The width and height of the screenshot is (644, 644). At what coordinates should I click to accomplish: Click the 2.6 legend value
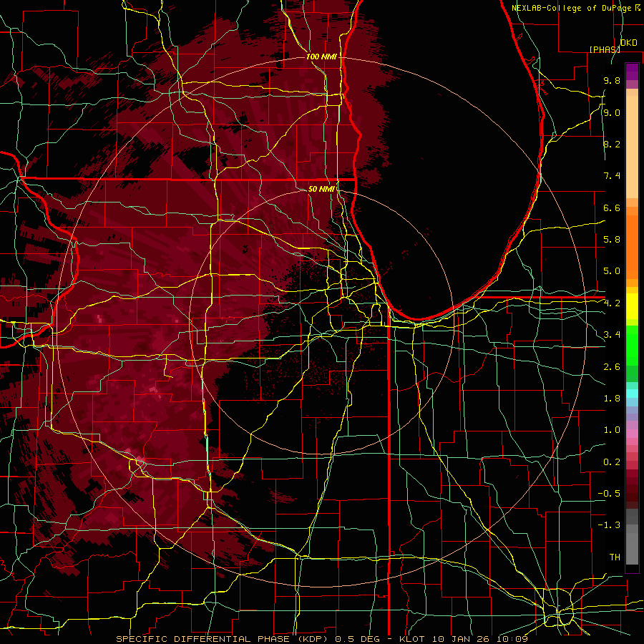(x=612, y=367)
